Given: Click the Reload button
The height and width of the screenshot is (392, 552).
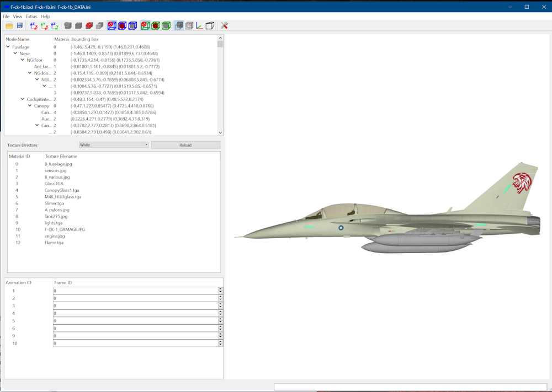Looking at the screenshot, I should (185, 145).
